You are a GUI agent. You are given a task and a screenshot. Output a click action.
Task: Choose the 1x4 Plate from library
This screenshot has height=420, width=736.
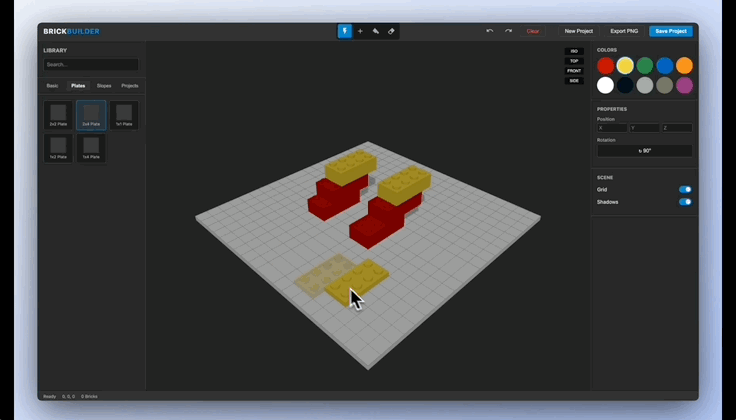click(x=91, y=148)
